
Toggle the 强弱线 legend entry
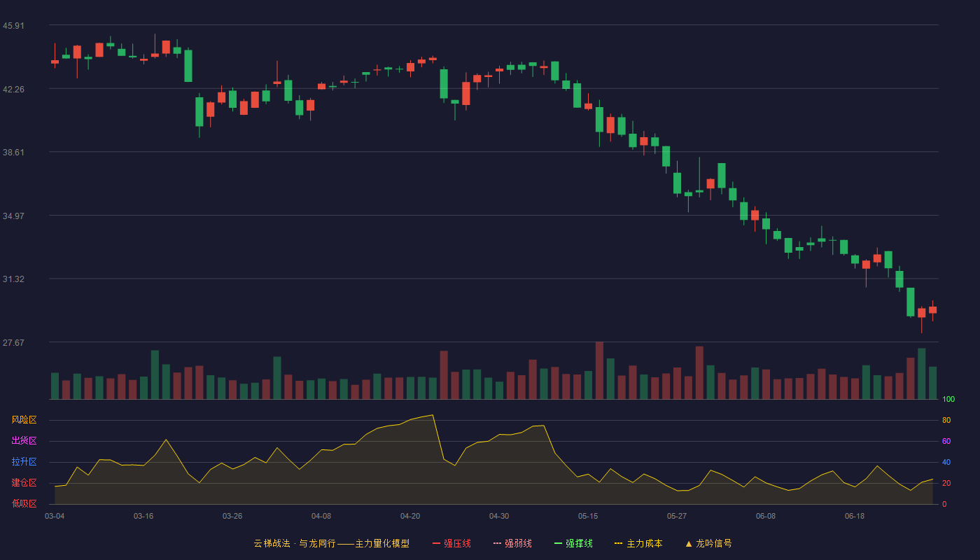pyautogui.click(x=512, y=543)
